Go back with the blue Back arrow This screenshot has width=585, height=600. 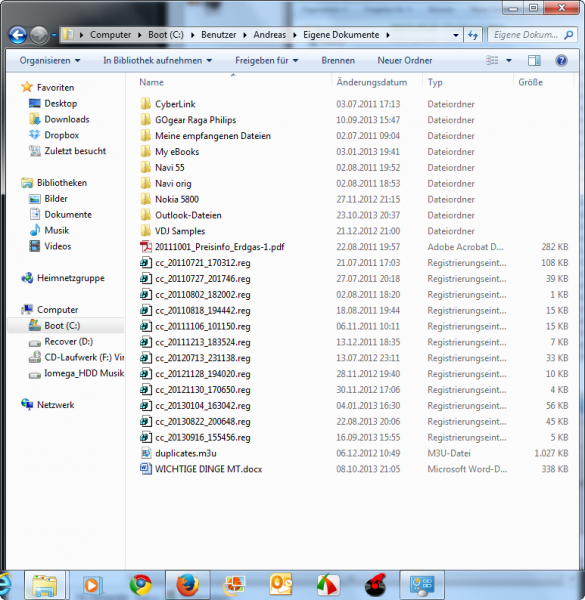pyautogui.click(x=18, y=35)
